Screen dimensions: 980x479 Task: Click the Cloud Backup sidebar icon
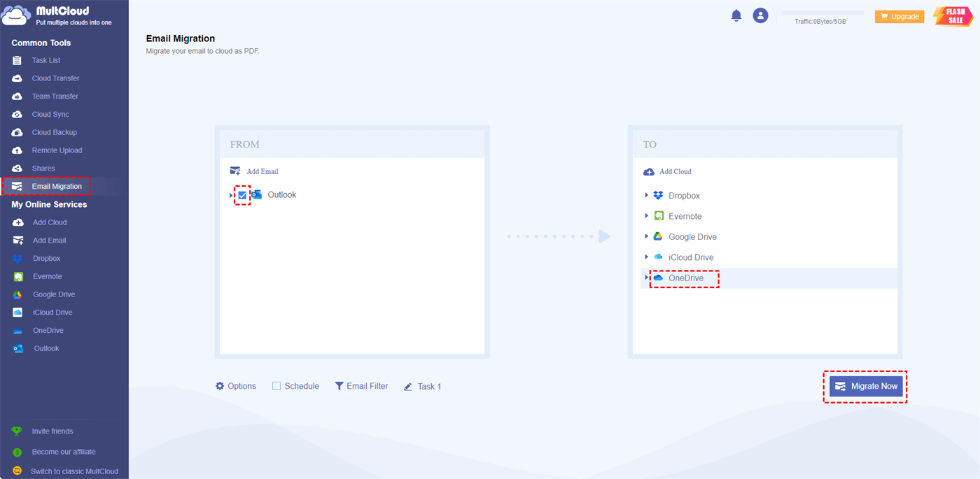tap(17, 132)
